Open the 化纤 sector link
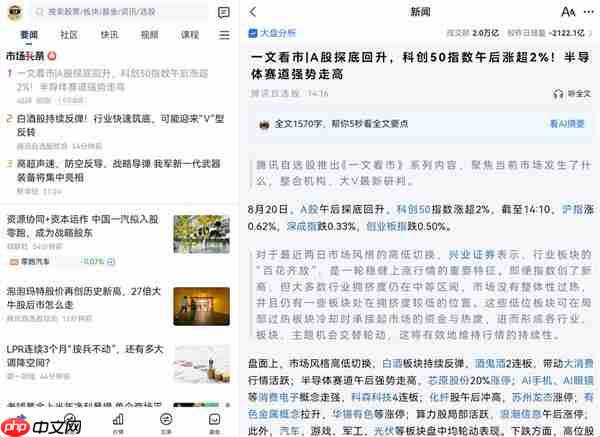 pyautogui.click(x=439, y=397)
